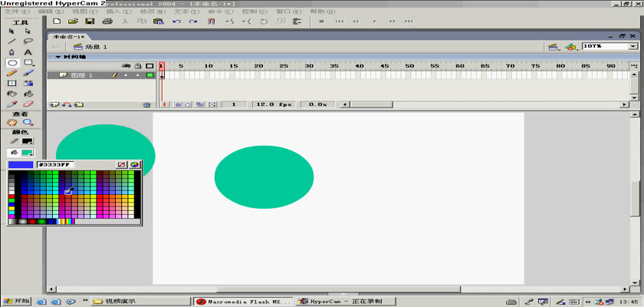Select the Oval tool
This screenshot has height=307, width=644.
click(x=12, y=63)
